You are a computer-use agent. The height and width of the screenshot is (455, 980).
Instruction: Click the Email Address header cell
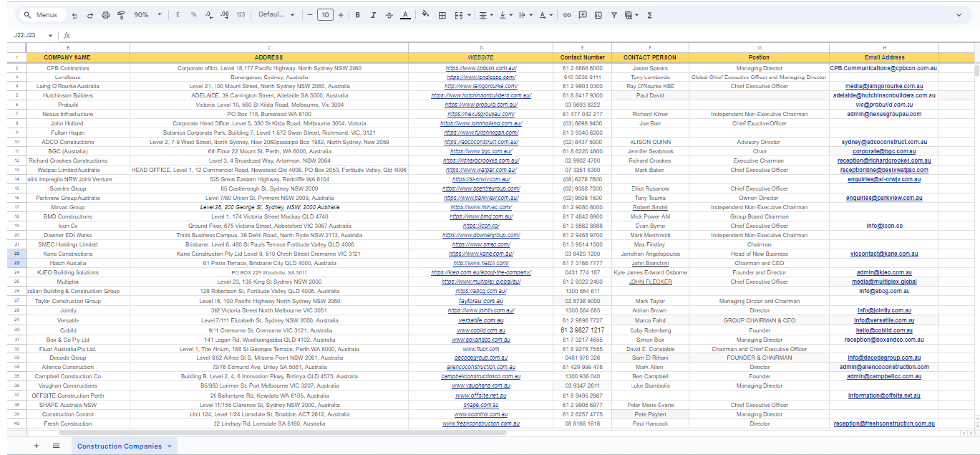click(884, 57)
